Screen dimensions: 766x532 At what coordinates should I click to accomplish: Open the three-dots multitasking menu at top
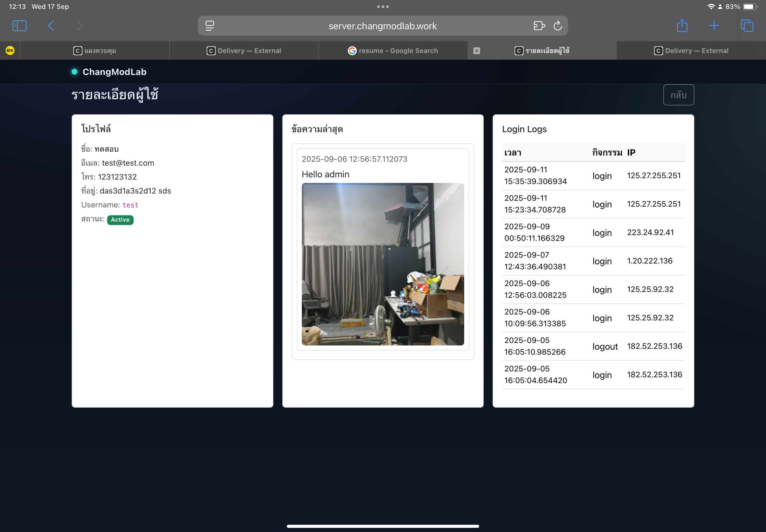[x=382, y=7]
